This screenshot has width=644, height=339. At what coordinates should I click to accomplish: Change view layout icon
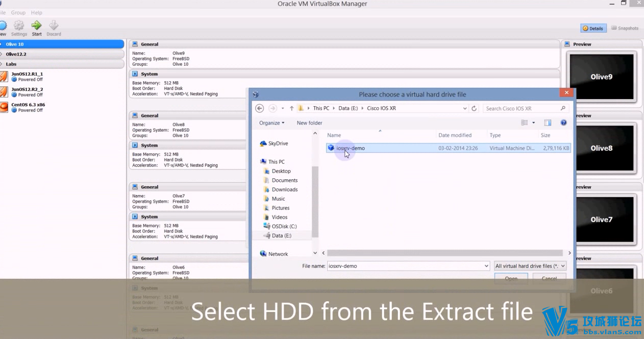[524, 123]
